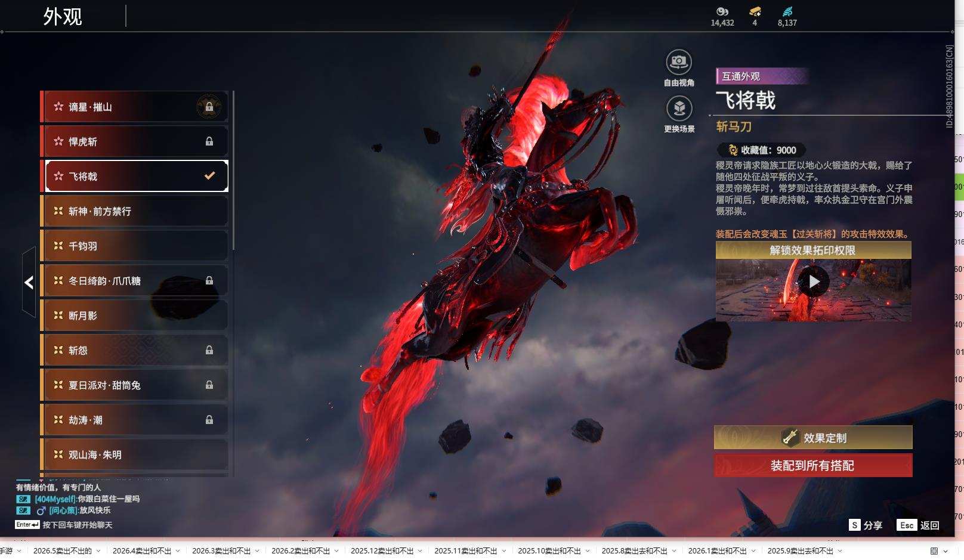The width and height of the screenshot is (964, 560).
Task: Select the 斩神·前方禁行 skin
Action: [135, 211]
